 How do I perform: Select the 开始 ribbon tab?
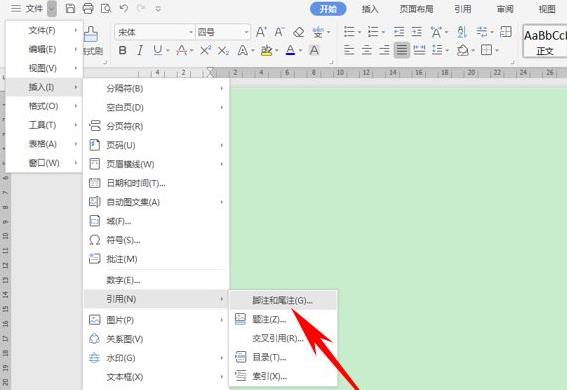(x=328, y=9)
